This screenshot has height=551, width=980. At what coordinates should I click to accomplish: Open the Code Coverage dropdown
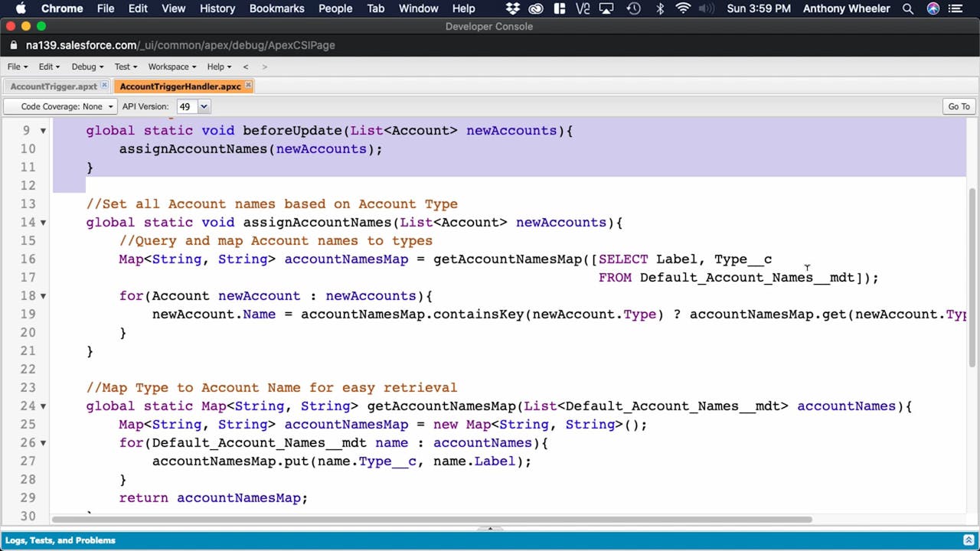click(60, 106)
